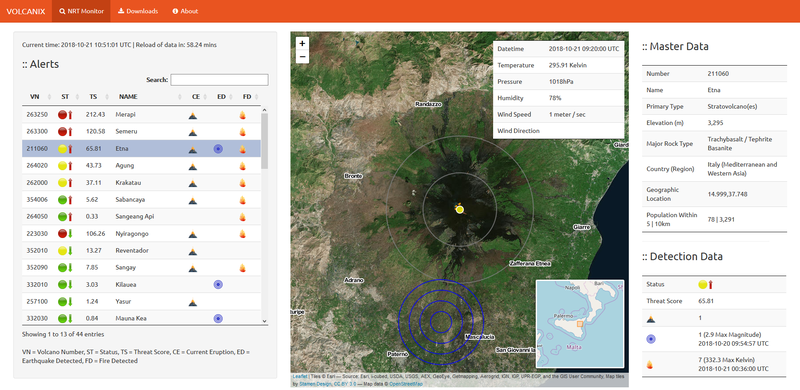The width and height of the screenshot is (800, 390).
Task: Click threat score 1.24 for Yasur
Action: click(92, 302)
